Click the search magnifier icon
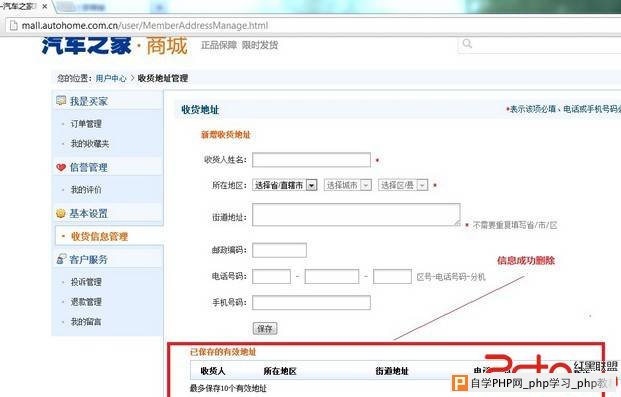This screenshot has height=397, width=621. (x=467, y=43)
